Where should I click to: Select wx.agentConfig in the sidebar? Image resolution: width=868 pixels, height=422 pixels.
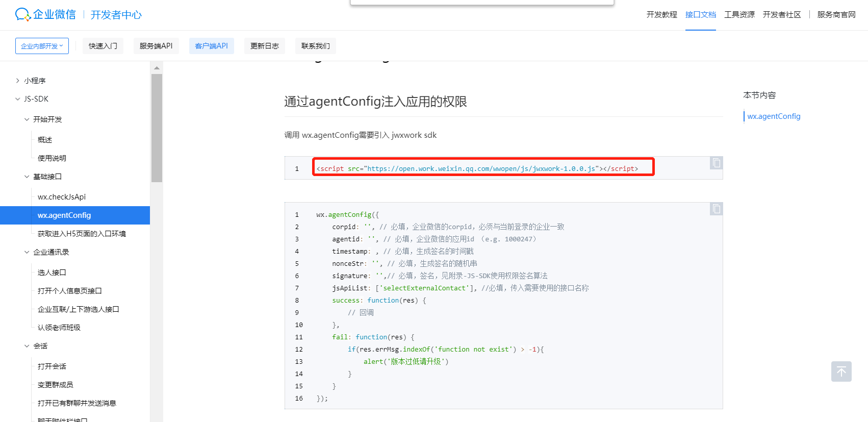pyautogui.click(x=75, y=215)
